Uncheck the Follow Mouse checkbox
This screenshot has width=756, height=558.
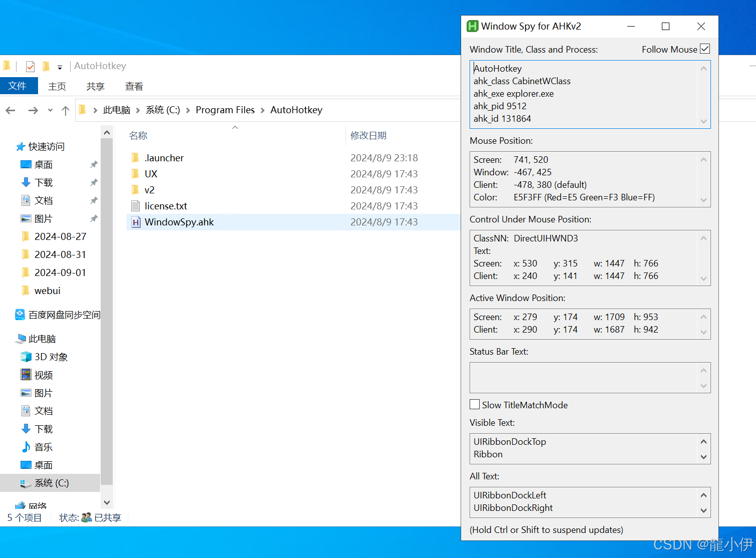click(705, 49)
